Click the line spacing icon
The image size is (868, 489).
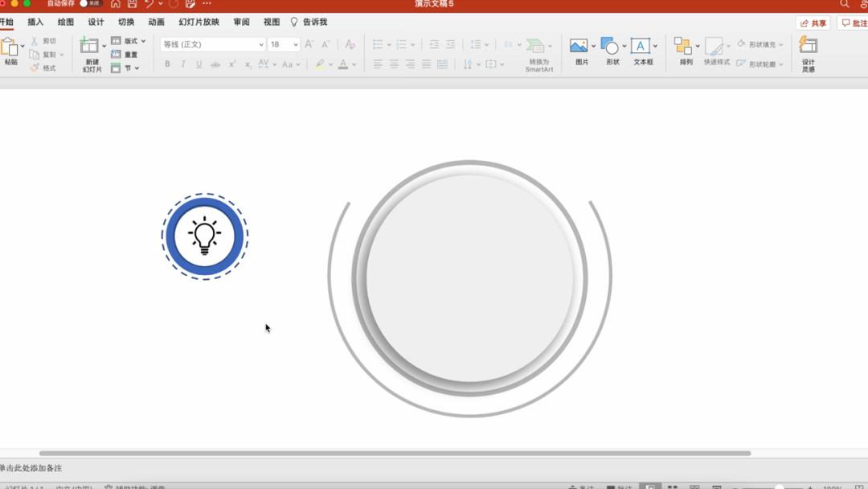(476, 44)
